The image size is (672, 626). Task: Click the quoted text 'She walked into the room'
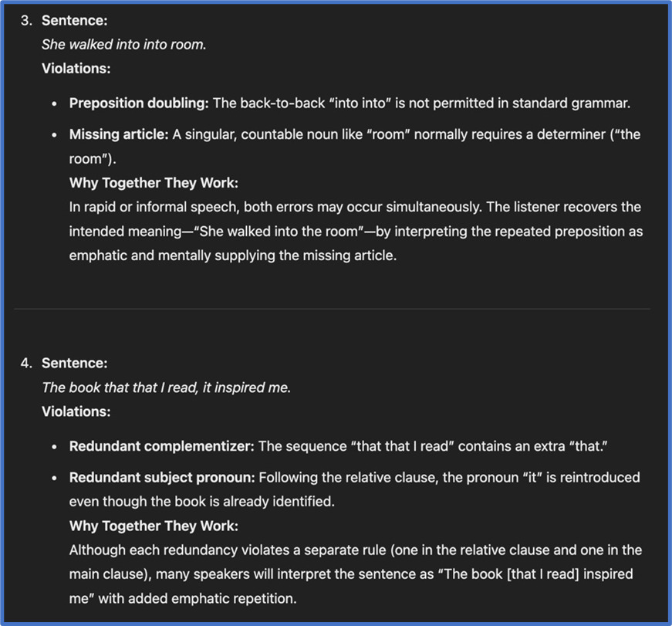point(279,231)
